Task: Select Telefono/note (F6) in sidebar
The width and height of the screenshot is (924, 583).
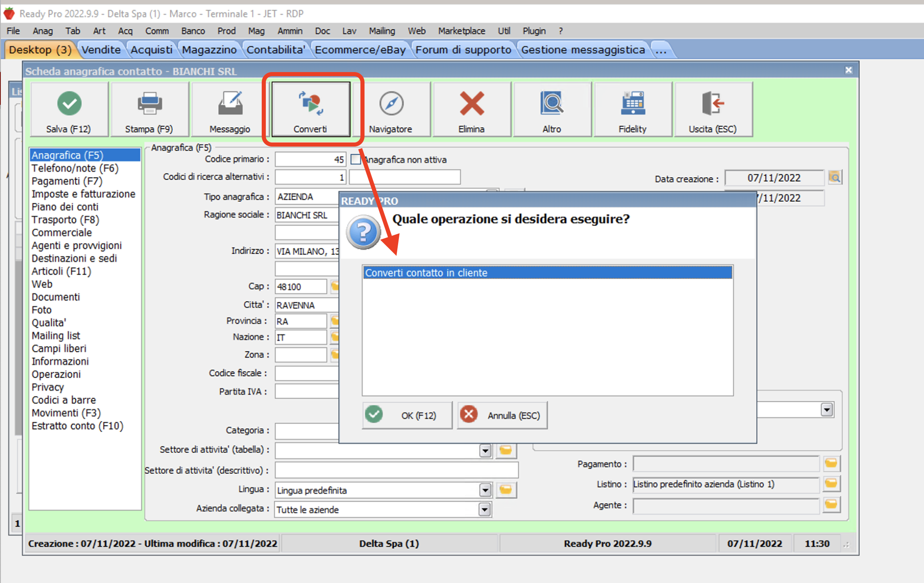Action: pos(75,168)
